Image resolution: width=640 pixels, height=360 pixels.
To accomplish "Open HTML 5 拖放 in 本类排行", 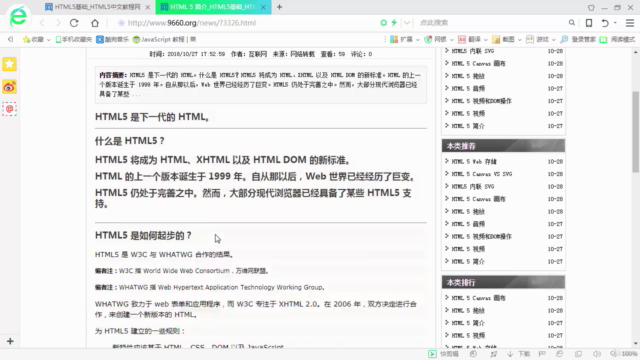I will coord(468,311).
